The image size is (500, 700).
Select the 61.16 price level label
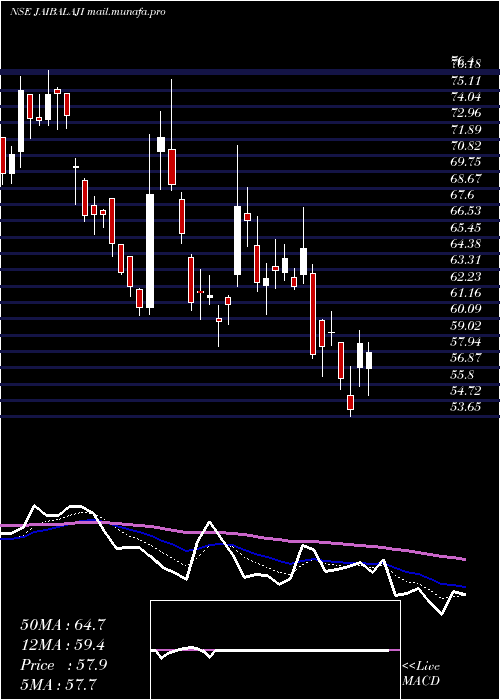pos(466,293)
